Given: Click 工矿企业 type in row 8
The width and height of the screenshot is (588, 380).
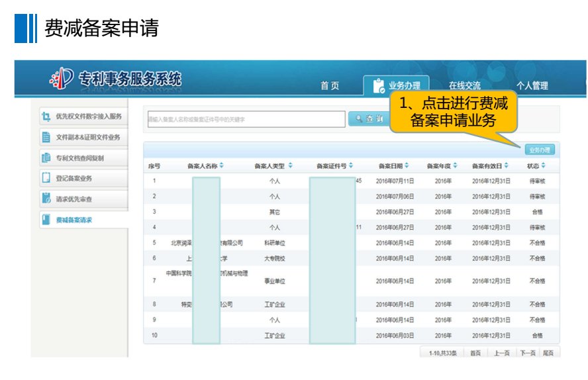Looking at the screenshot, I should pyautogui.click(x=275, y=305).
